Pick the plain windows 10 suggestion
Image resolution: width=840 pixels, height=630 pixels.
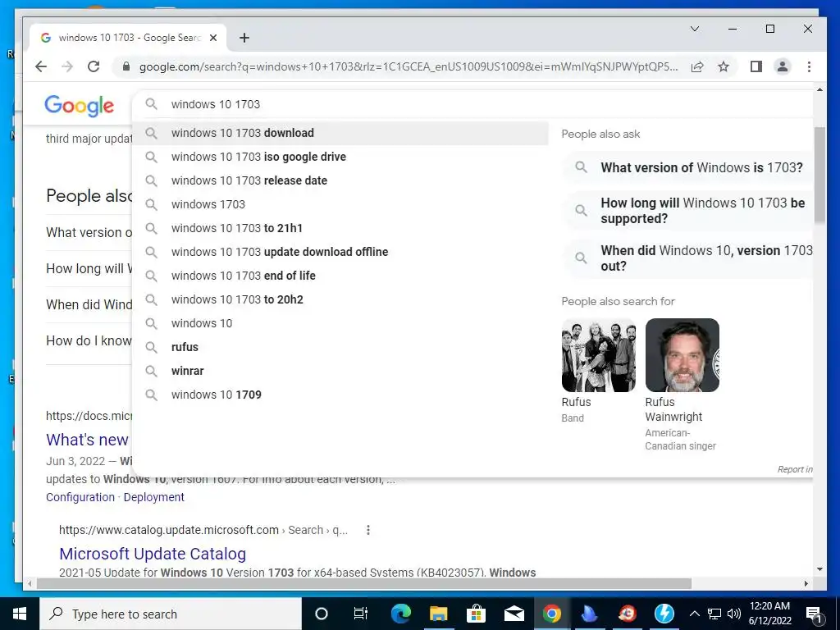[x=340, y=323]
